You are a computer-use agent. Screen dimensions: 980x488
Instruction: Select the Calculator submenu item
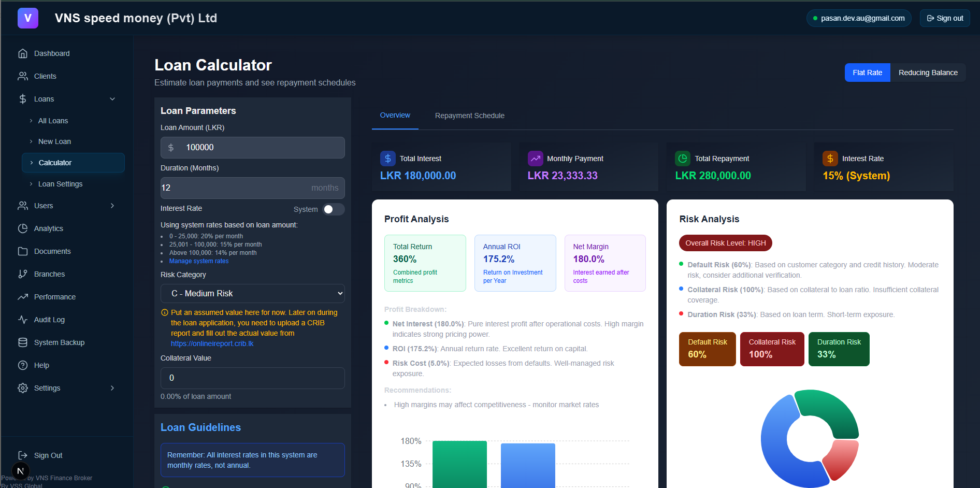pos(73,163)
